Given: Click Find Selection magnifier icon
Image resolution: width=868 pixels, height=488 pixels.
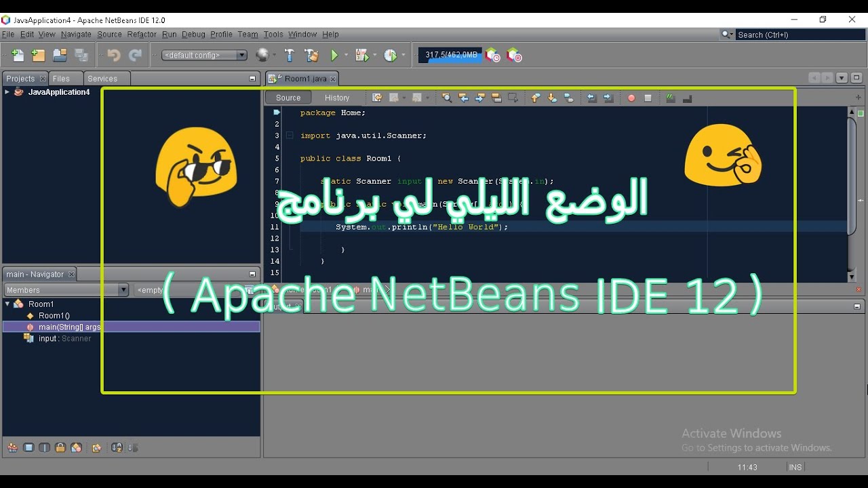Looking at the screenshot, I should [x=447, y=98].
